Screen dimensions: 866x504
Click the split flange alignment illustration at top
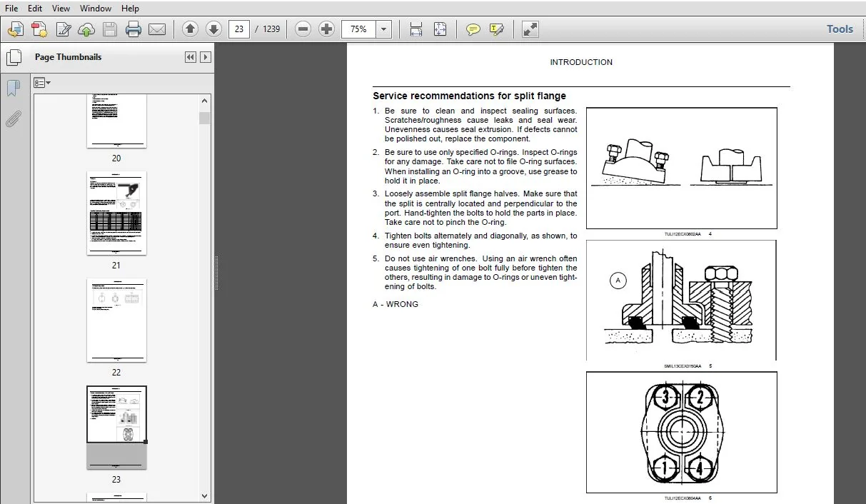coord(681,168)
